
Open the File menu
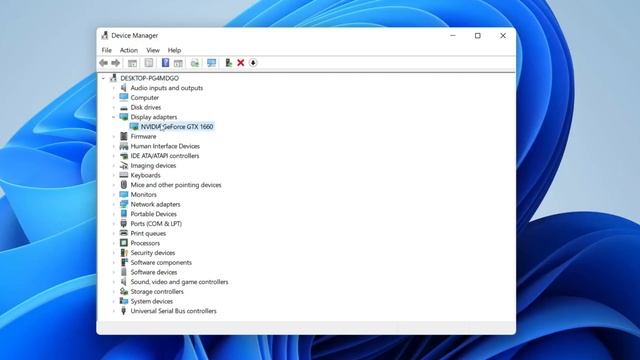[x=107, y=50]
